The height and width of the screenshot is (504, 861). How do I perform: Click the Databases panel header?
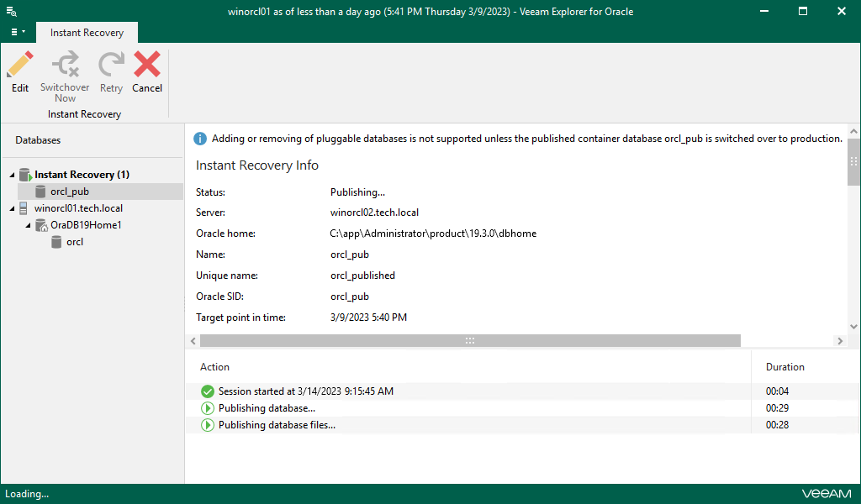tap(38, 140)
